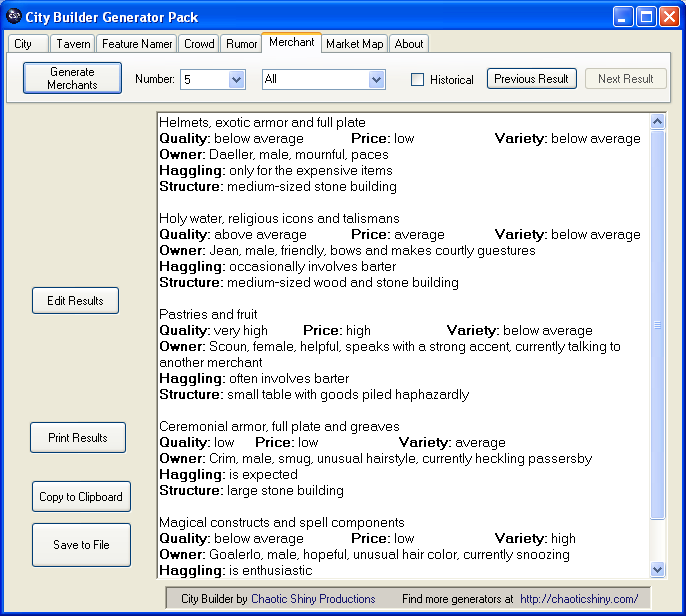Click 'Ceremonial armor, full plate and greaves' line
This screenshot has height=616, width=686.
pyautogui.click(x=279, y=426)
